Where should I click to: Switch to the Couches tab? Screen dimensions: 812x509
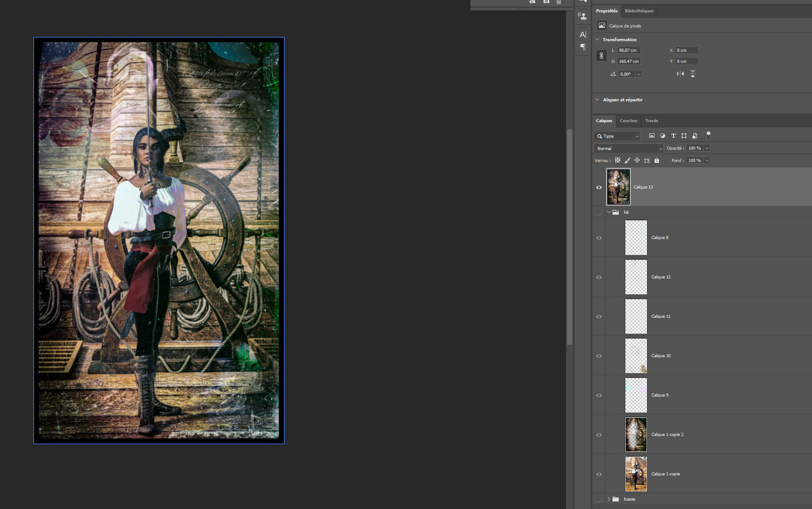(x=628, y=121)
